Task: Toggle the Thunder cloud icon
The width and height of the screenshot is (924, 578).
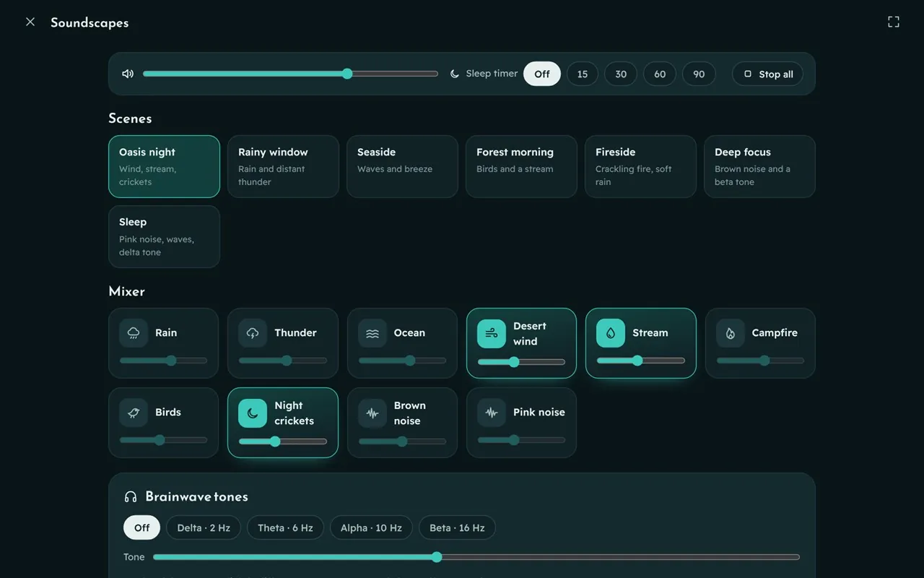Action: [253, 333]
